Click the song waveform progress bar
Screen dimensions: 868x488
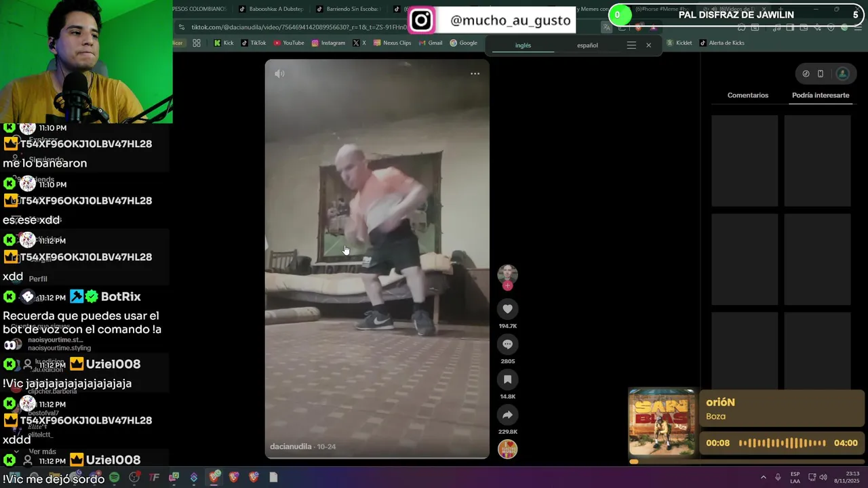tap(783, 443)
